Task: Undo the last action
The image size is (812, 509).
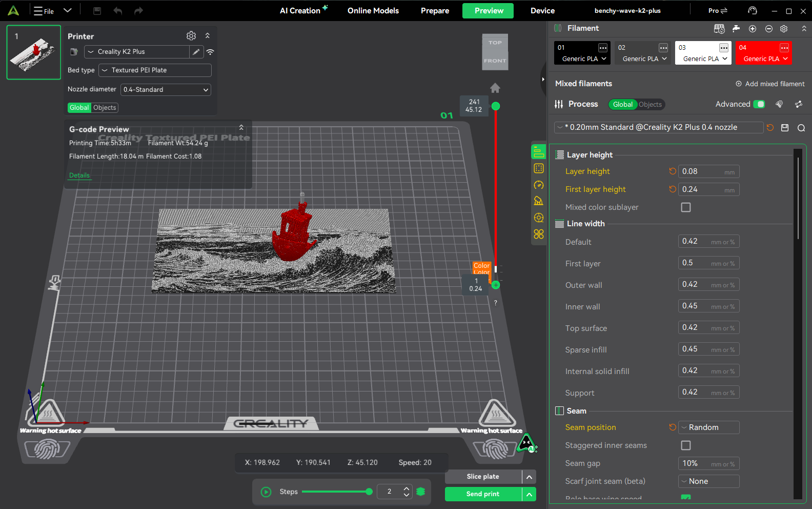Action: (x=118, y=11)
